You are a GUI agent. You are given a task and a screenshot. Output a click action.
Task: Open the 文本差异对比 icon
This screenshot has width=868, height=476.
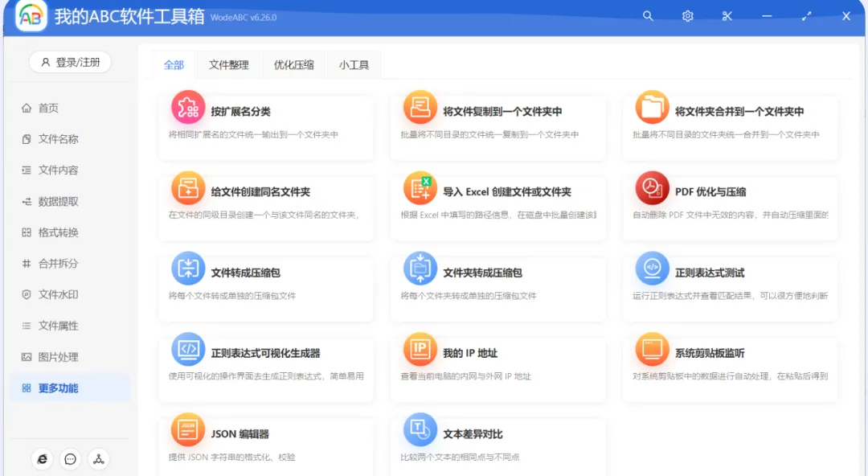pos(420,429)
